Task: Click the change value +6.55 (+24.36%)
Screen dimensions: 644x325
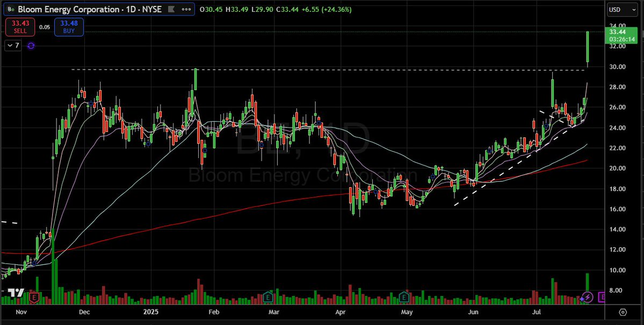Action: pos(327,9)
